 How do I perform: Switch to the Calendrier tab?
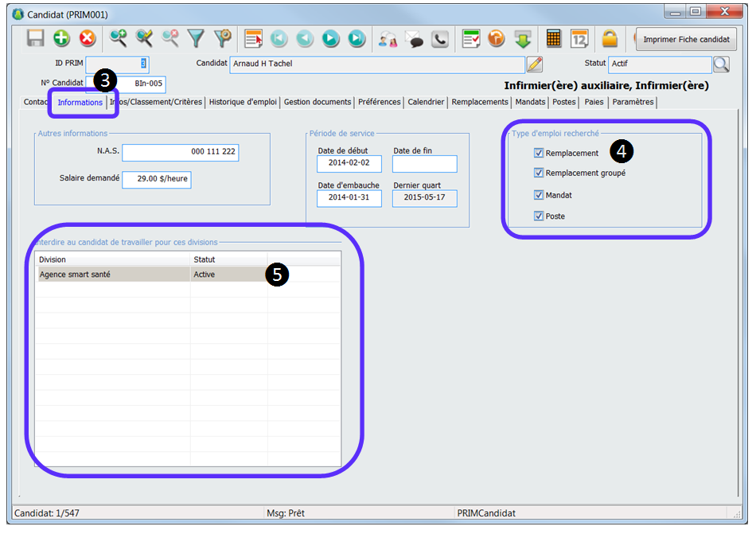426,102
